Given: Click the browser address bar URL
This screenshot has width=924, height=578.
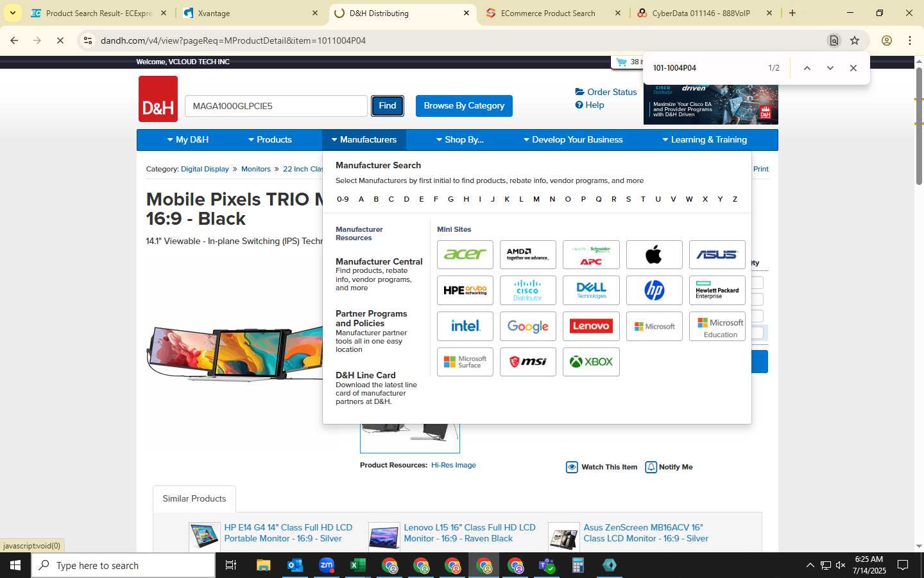Looking at the screenshot, I should (233, 40).
